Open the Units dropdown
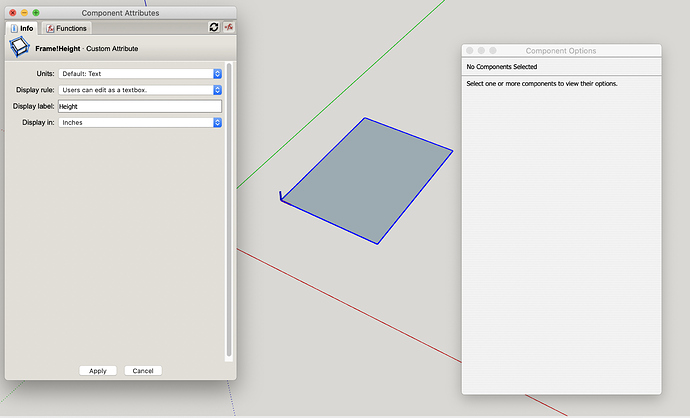The image size is (690, 418). [140, 73]
